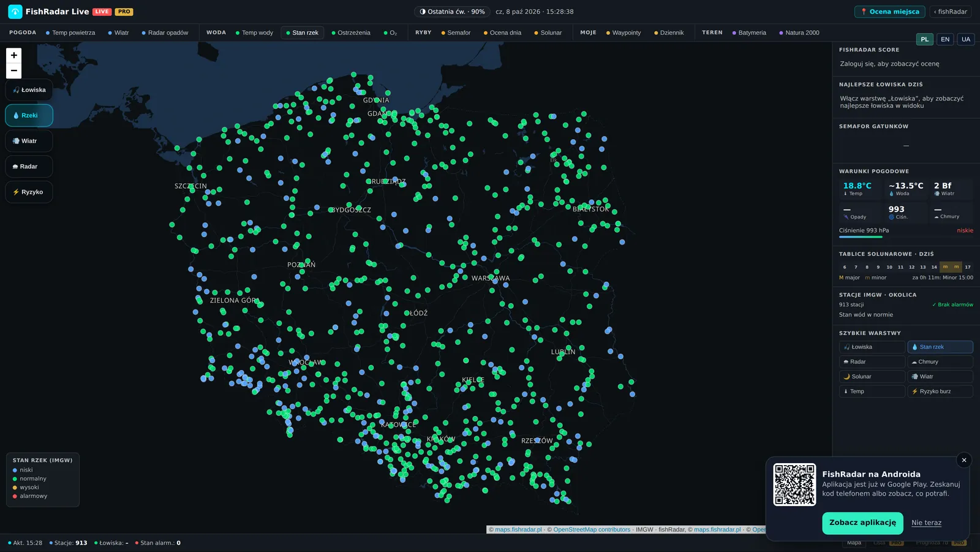Viewport: 980px width, 552px height.
Task: Click the Zobacz aplikację button
Action: click(862, 523)
